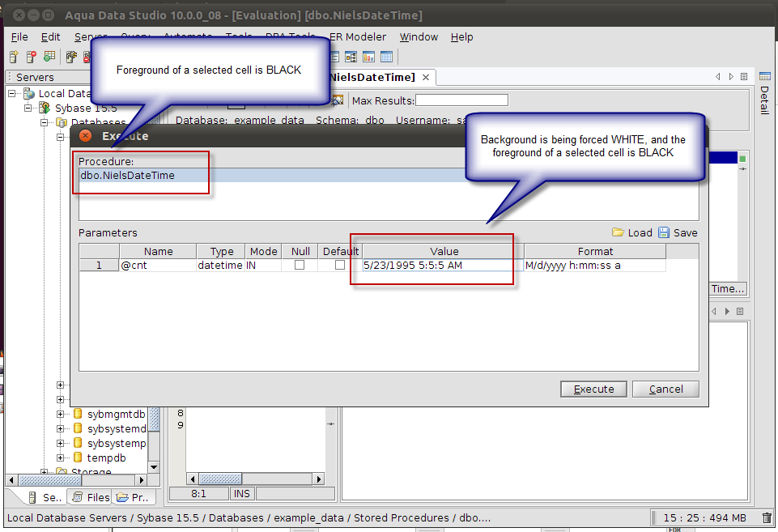
Task: Click the table with green dot toolbar icon
Action: pos(49,57)
